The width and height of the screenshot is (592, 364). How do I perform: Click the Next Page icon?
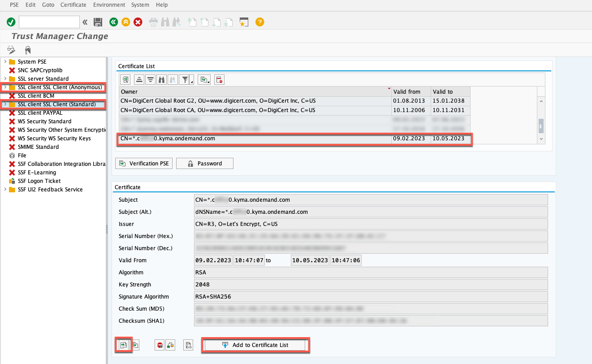(x=216, y=22)
